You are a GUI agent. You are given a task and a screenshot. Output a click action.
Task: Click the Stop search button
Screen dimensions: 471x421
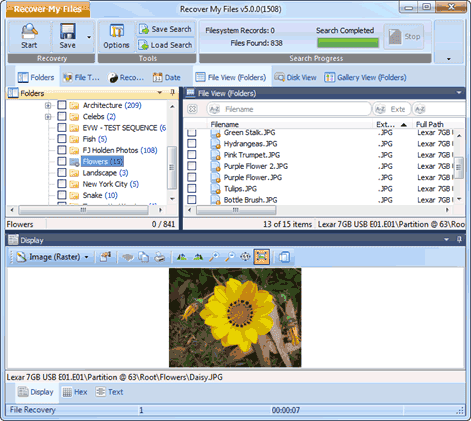pos(404,37)
